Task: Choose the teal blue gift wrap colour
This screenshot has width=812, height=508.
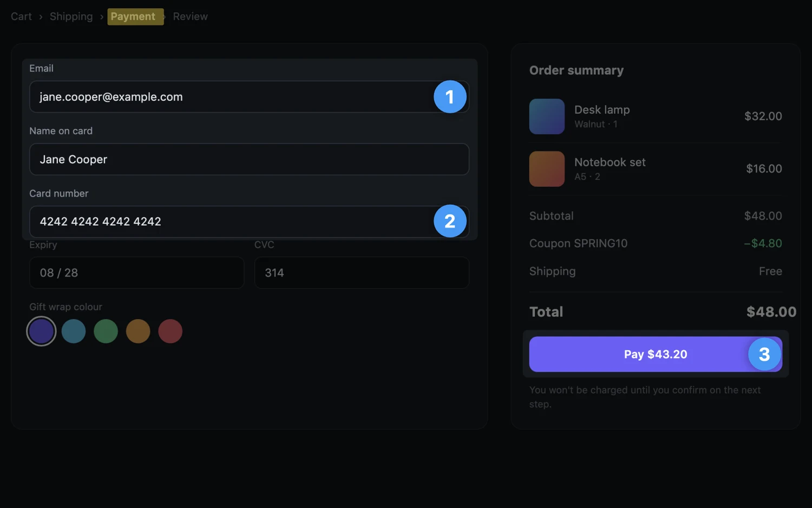Action: point(74,331)
